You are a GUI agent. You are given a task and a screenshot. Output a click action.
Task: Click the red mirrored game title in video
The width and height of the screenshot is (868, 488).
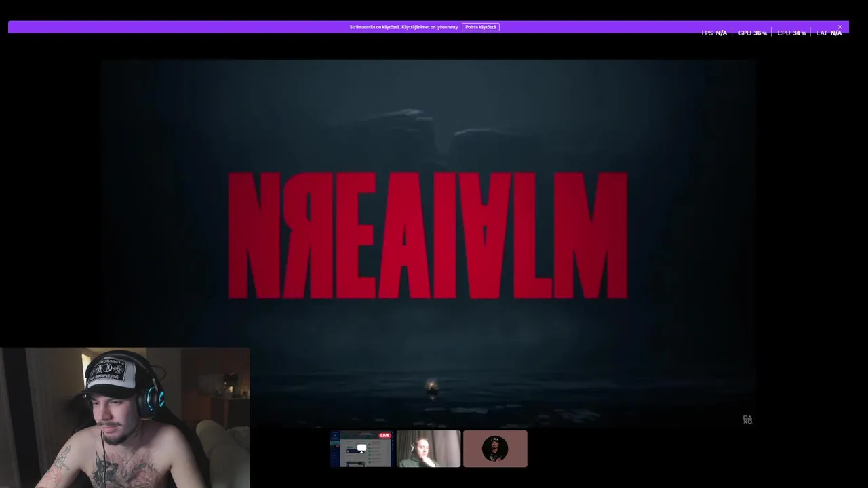click(x=427, y=235)
